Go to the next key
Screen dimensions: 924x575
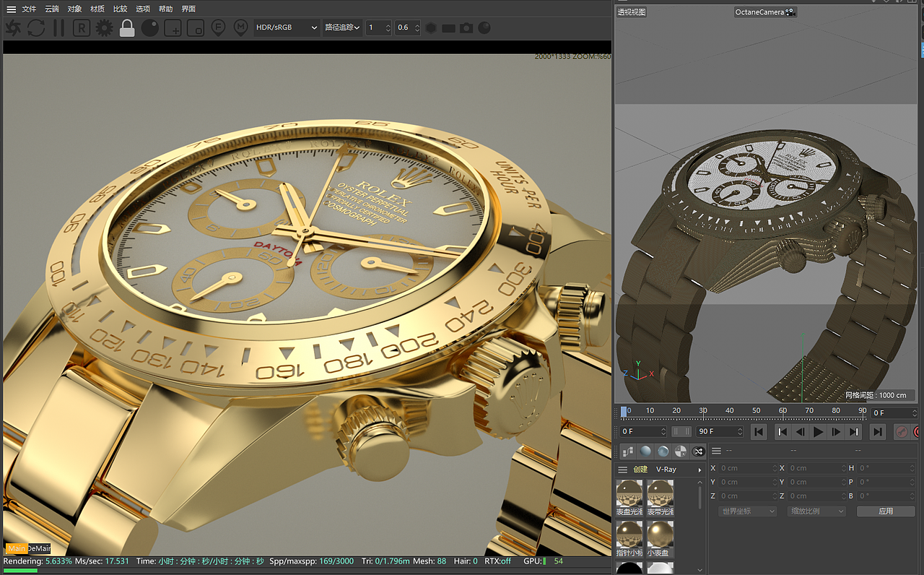[854, 432]
